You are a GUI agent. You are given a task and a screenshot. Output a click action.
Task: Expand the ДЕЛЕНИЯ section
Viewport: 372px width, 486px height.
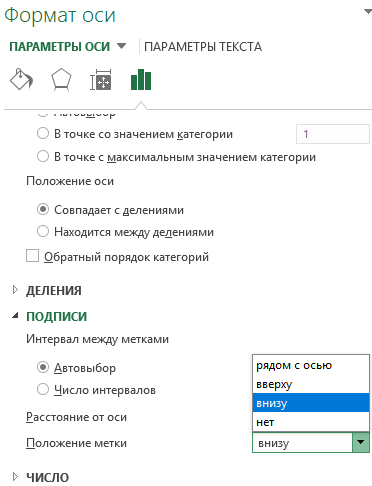pyautogui.click(x=15, y=290)
